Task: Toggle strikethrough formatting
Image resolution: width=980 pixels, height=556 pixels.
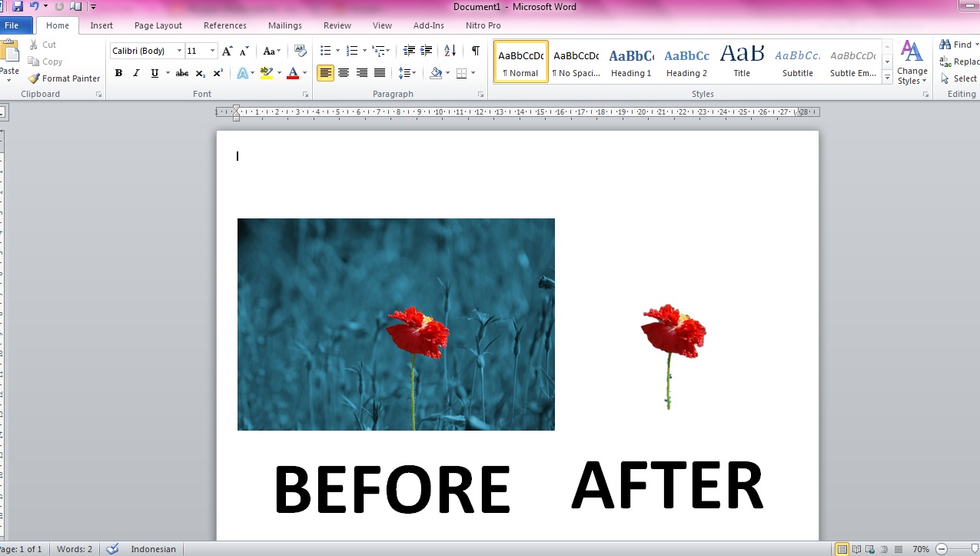Action: [182, 73]
